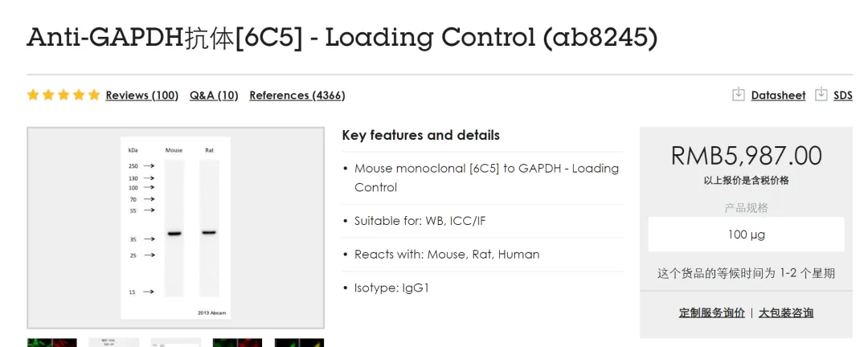Click the SDS download icon
Screen dimensions: 868x347
pyautogui.click(x=821, y=95)
